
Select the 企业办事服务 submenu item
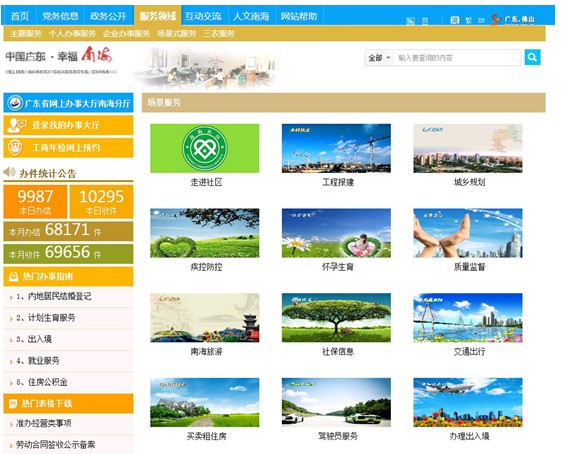[126, 34]
